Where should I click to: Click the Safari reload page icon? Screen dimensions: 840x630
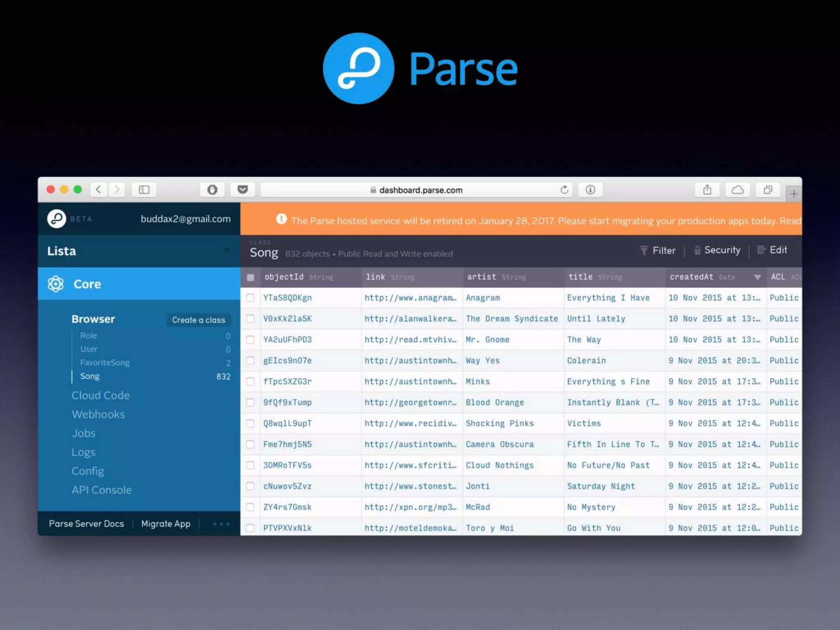[x=564, y=190]
